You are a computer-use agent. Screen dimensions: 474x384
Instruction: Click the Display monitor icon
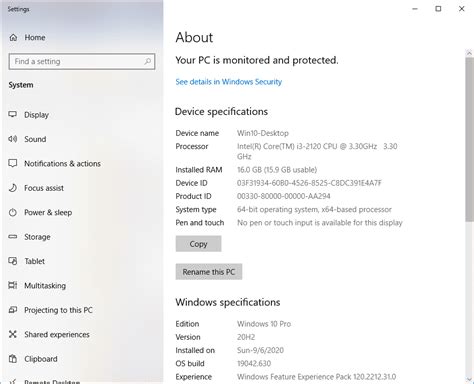tap(13, 114)
